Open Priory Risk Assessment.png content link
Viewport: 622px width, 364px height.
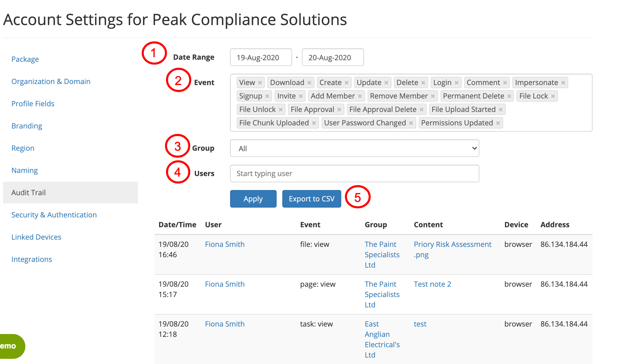pyautogui.click(x=452, y=249)
